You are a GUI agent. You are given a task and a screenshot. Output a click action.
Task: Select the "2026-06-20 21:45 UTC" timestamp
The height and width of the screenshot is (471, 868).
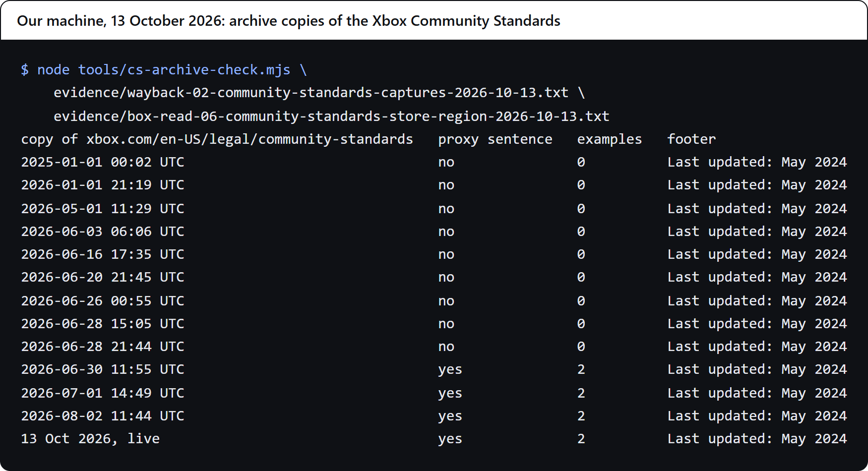[x=103, y=277]
